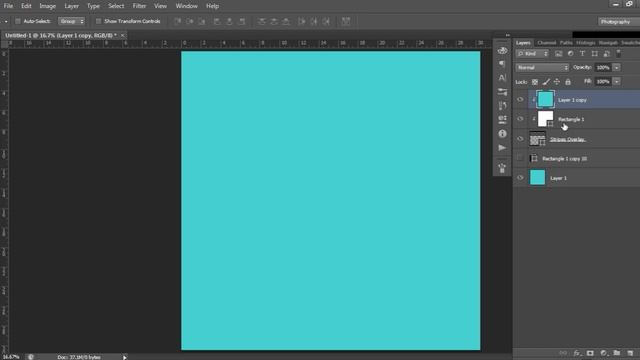Open the Brush Presets panel icon
Viewport: 640px width, 360px height.
502,92
